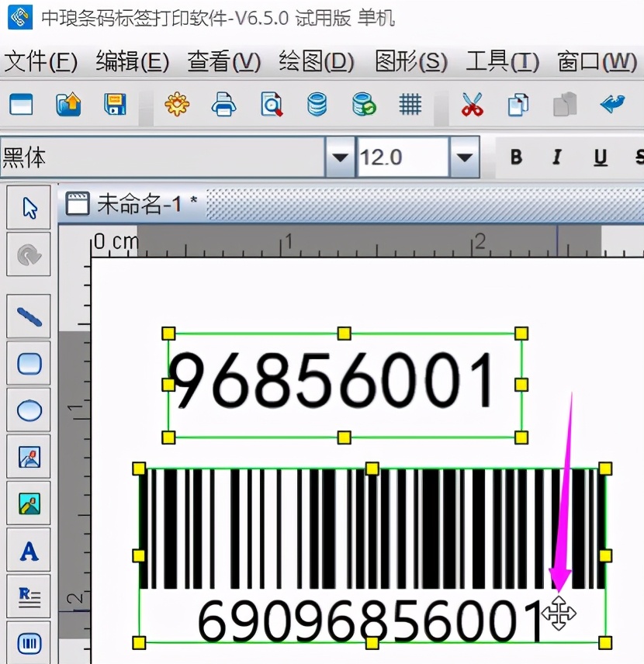The width and height of the screenshot is (644, 664).
Task: Open the 绘图(D) menu
Action: tap(317, 61)
